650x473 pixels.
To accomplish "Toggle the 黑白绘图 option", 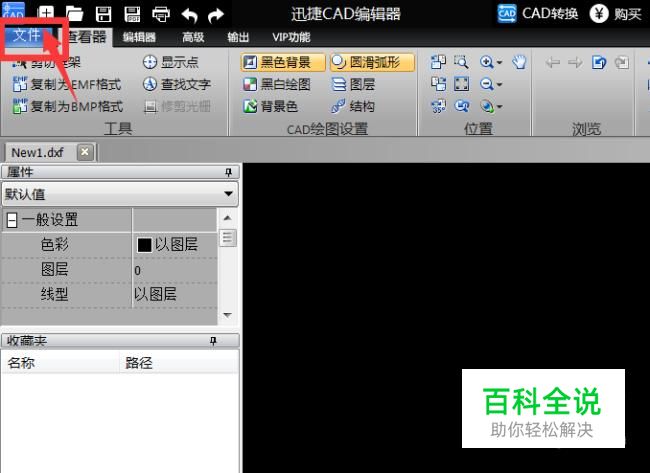I will tap(276, 85).
